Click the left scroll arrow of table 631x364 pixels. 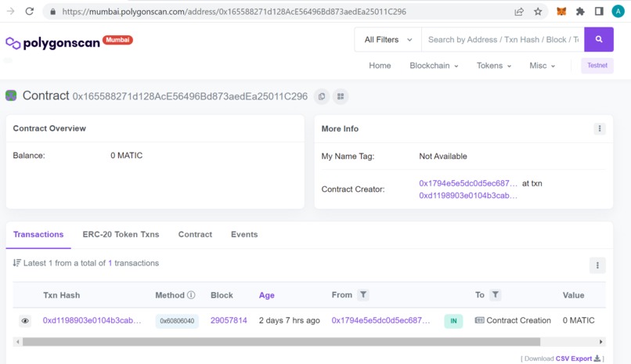click(x=17, y=342)
